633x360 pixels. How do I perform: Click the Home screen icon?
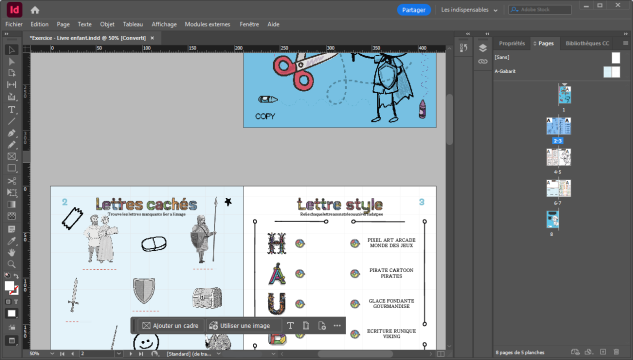35,10
